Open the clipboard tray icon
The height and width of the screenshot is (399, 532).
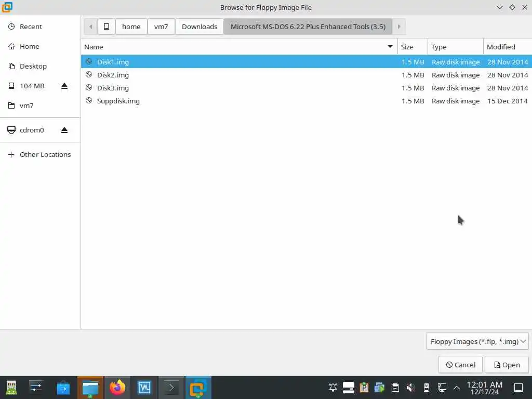pyautogui.click(x=395, y=387)
